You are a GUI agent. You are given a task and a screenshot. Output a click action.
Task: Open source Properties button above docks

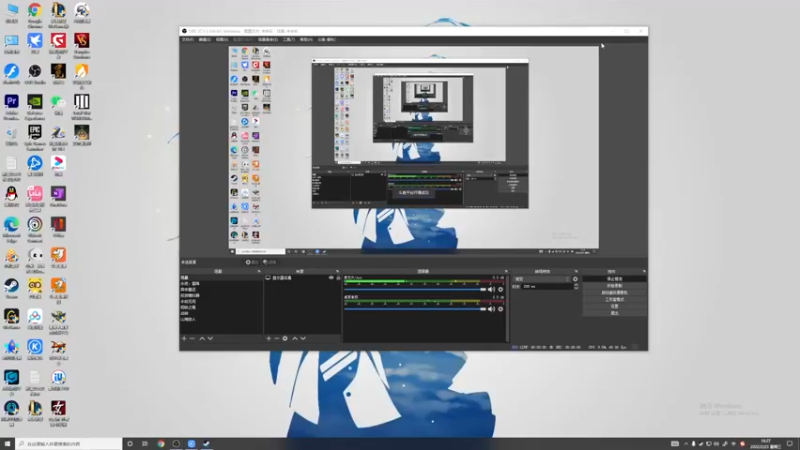coord(252,262)
